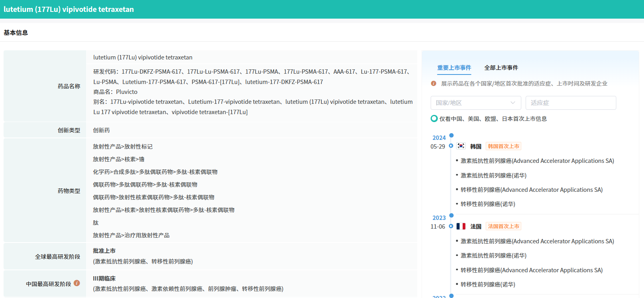Click 转移性前列腺癌(Advanced Accelerator Applications SA) under 韩国
Screen dimensions: 644x298
pos(532,190)
